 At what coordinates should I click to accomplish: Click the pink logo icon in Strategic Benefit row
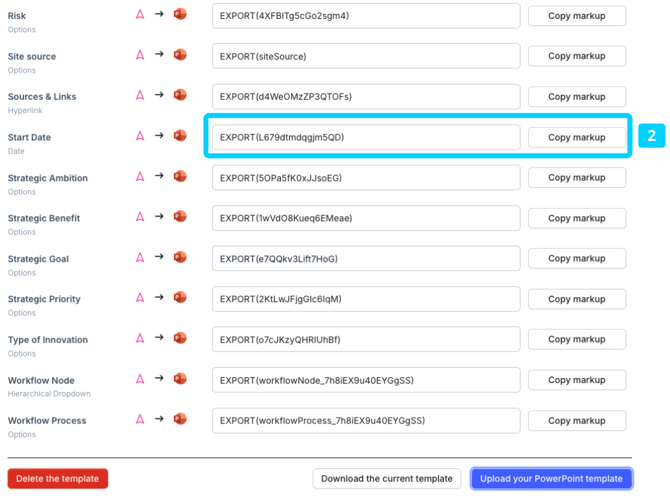click(140, 217)
